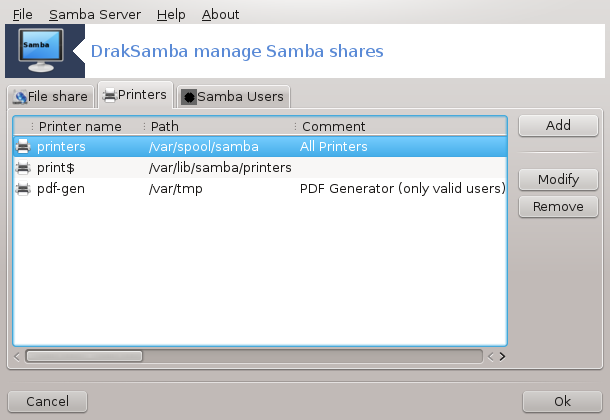This screenshot has height=420, width=610.
Task: Click the scrollbar's far-left arrow
Action: point(17,357)
